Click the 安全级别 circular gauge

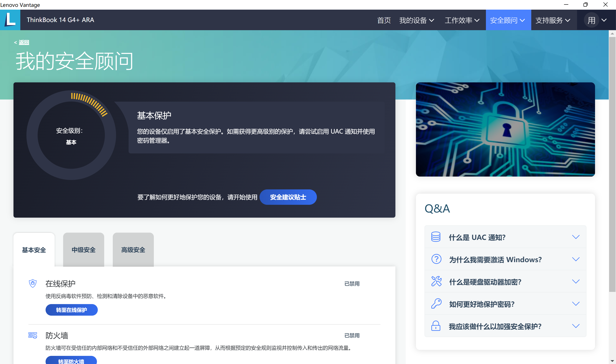pyautogui.click(x=71, y=135)
